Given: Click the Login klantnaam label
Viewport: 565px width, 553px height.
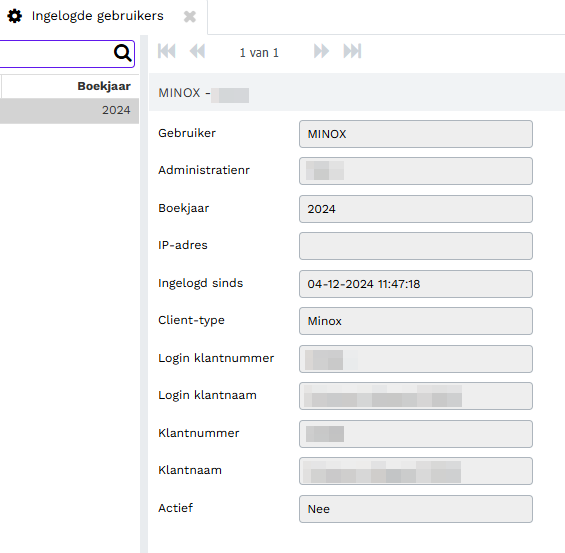Looking at the screenshot, I should click(207, 395).
